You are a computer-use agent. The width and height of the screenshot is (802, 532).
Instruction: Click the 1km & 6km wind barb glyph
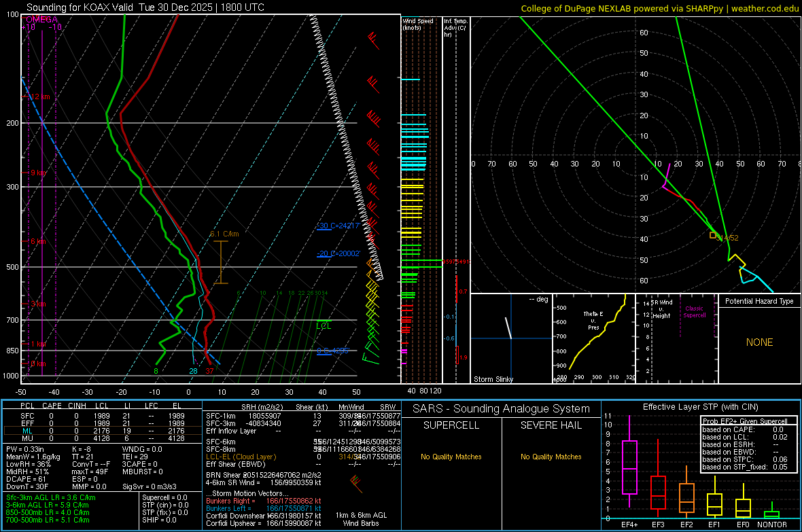pyautogui.click(x=356, y=483)
